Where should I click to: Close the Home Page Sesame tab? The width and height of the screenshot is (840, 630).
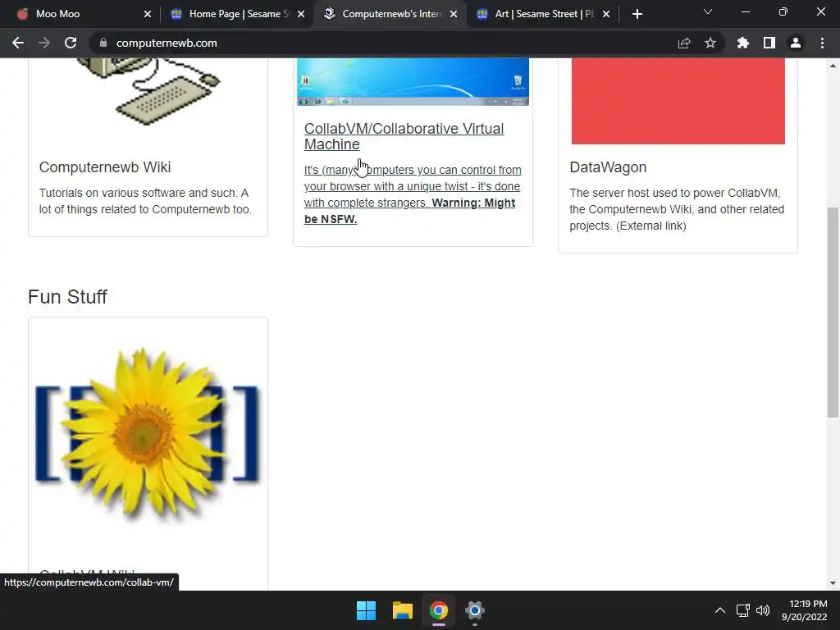(301, 14)
